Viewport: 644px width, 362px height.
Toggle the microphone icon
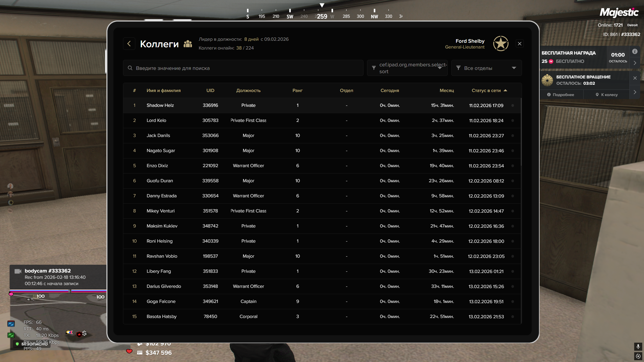click(638, 346)
